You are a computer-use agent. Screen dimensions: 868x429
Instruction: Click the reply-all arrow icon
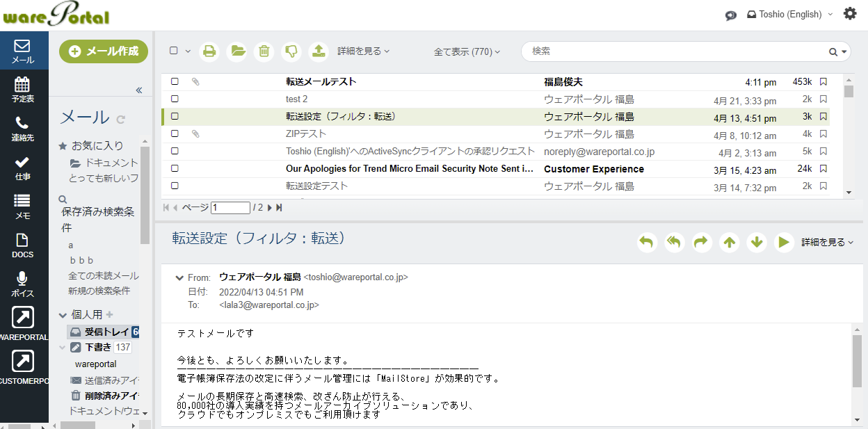(674, 242)
